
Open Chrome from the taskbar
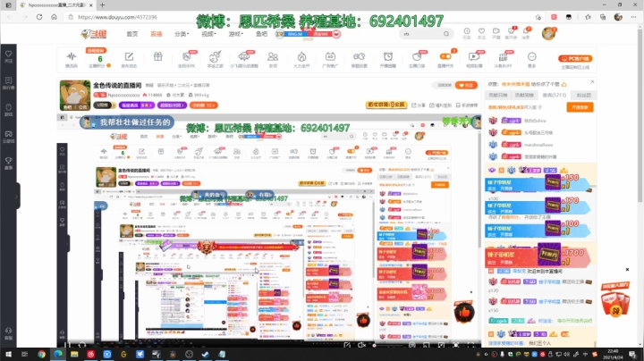[x=41, y=354]
